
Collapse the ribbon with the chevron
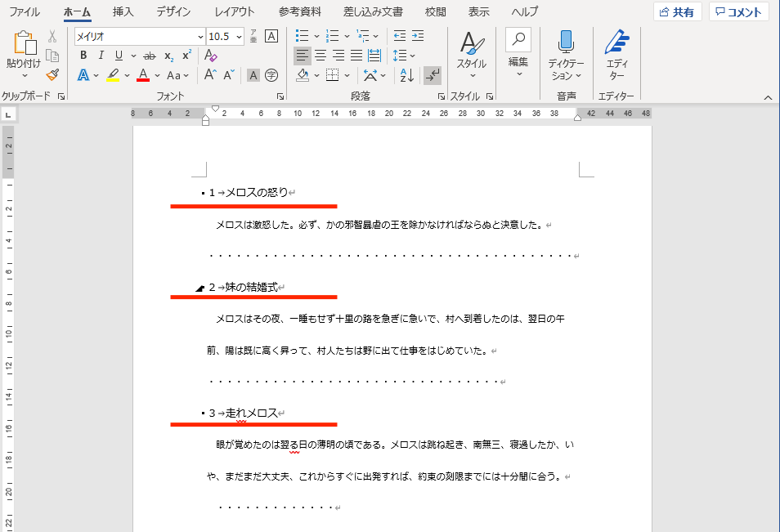[768, 97]
